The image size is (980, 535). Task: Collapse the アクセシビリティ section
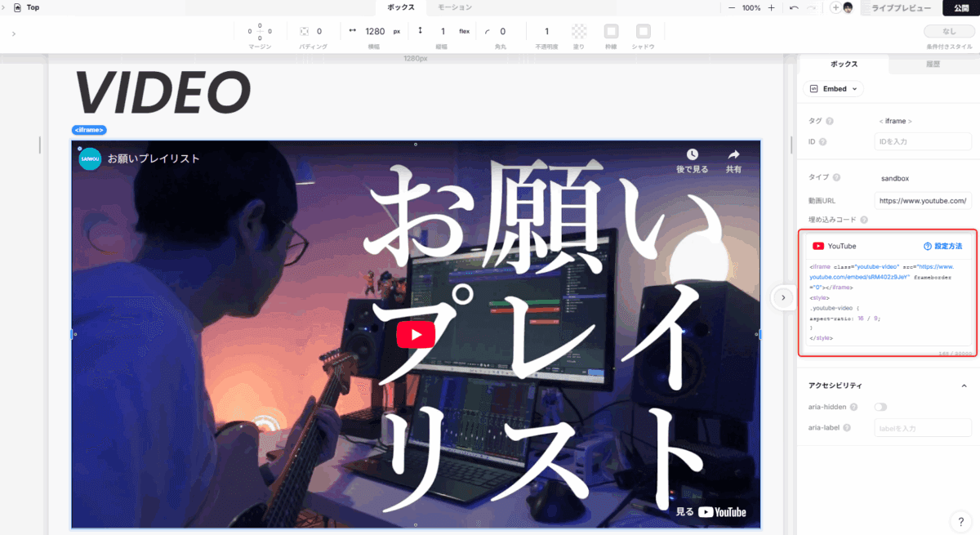tap(964, 386)
